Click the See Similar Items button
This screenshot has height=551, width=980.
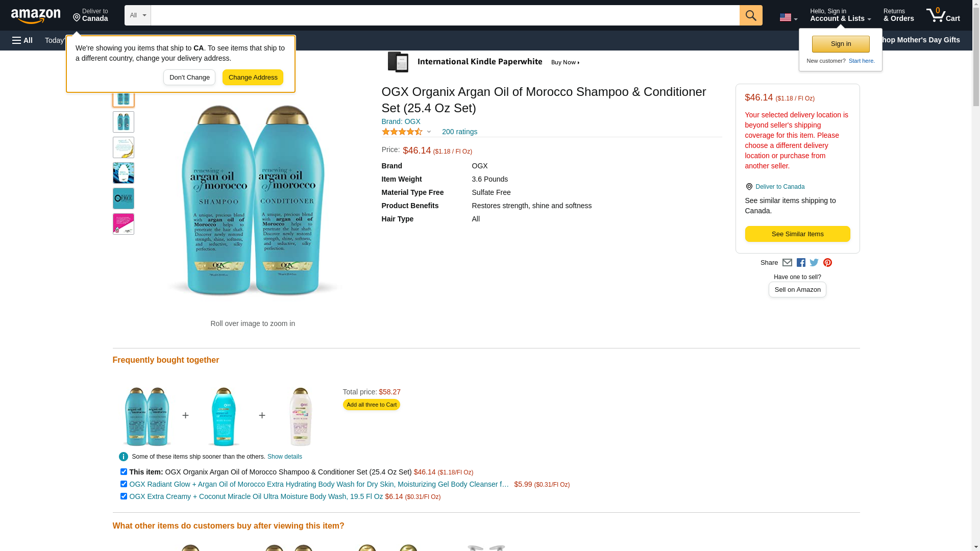pyautogui.click(x=797, y=234)
